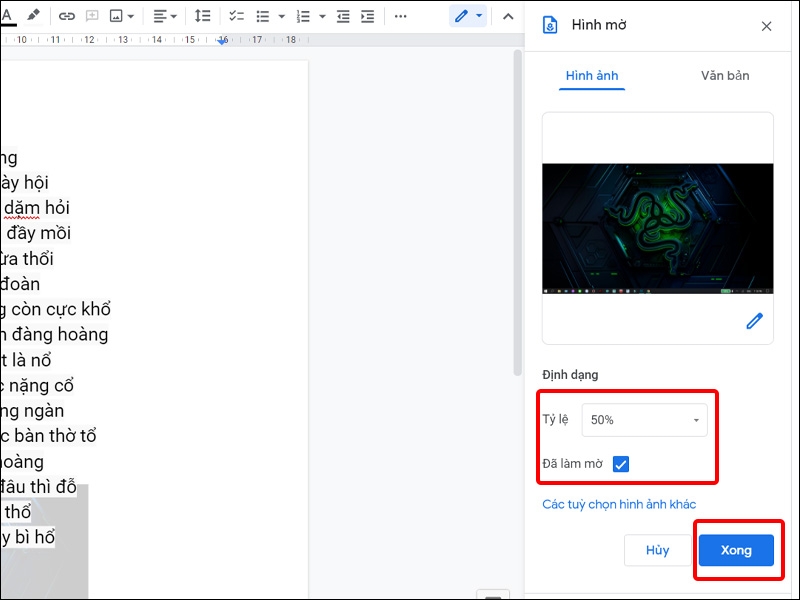Click the blue Xong button
The width and height of the screenshot is (800, 600).
(x=736, y=550)
